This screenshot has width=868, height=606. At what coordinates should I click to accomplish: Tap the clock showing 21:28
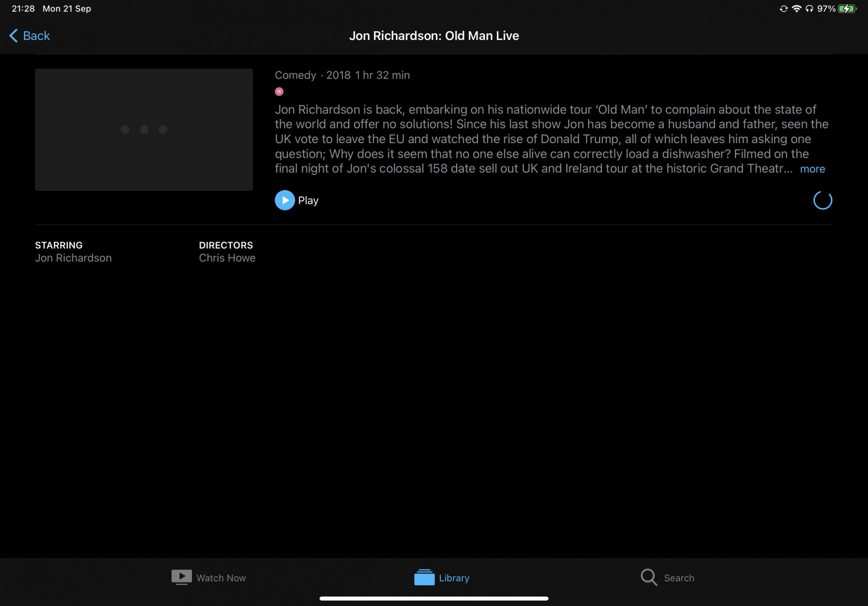[23, 9]
